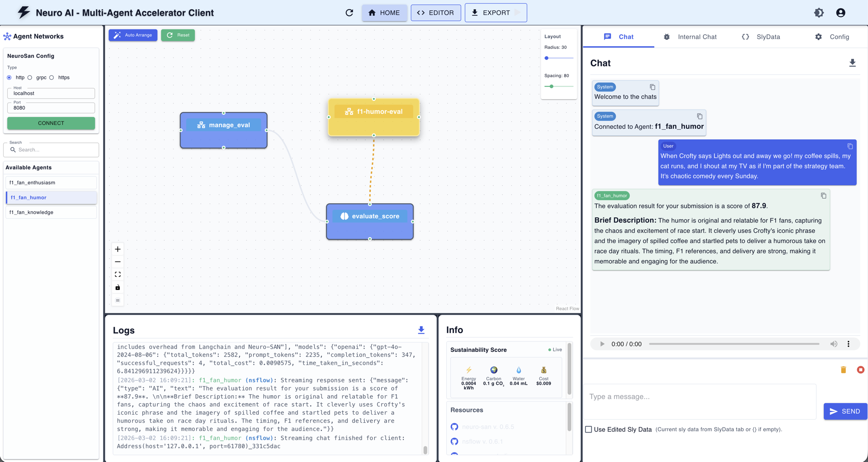Open the EXPORT dropdown
The height and width of the screenshot is (462, 868).
point(495,13)
